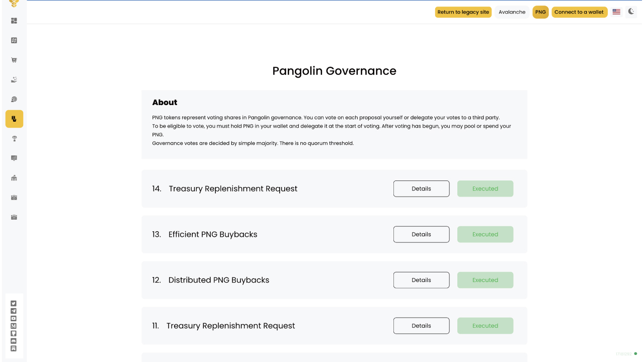Open the Swap icon in the sidebar

[x=14, y=40]
